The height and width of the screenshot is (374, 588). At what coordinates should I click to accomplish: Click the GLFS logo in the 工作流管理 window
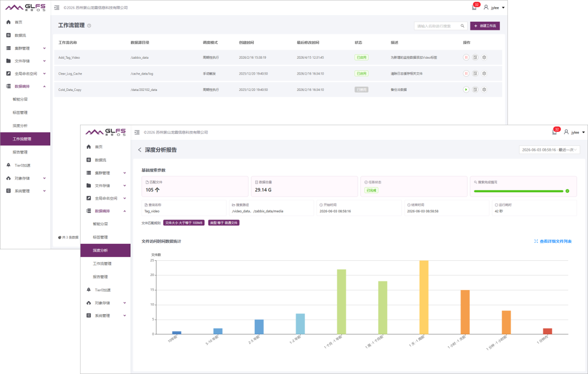point(26,8)
